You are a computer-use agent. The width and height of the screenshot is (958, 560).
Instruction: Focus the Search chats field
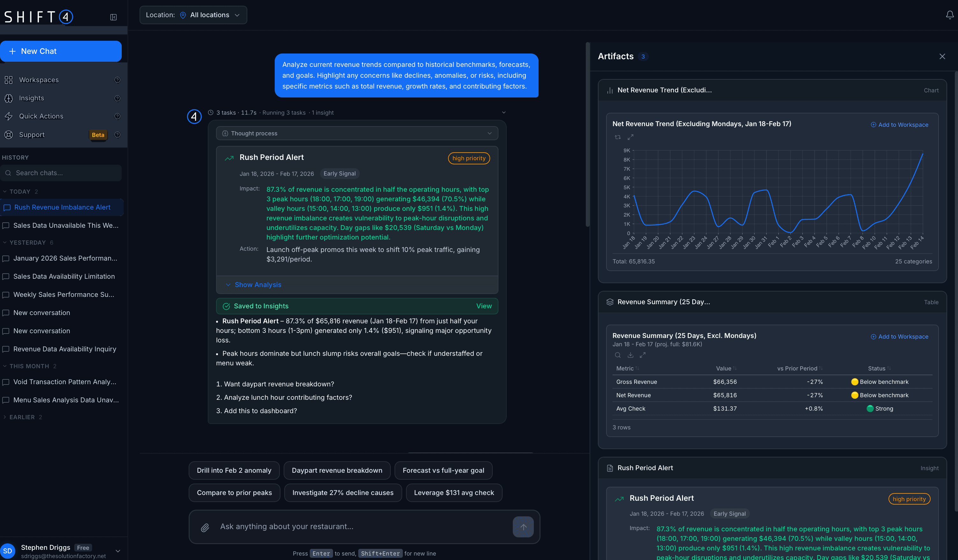(61, 173)
